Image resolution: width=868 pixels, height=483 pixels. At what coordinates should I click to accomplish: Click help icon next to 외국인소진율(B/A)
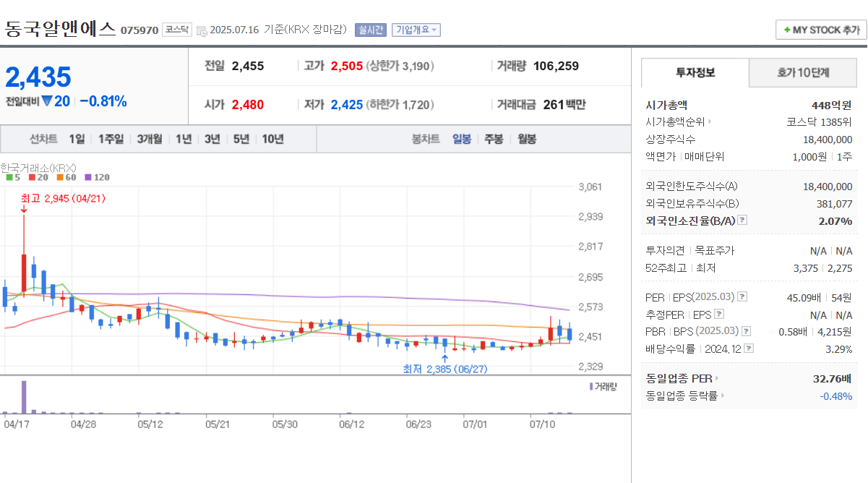[x=742, y=221]
